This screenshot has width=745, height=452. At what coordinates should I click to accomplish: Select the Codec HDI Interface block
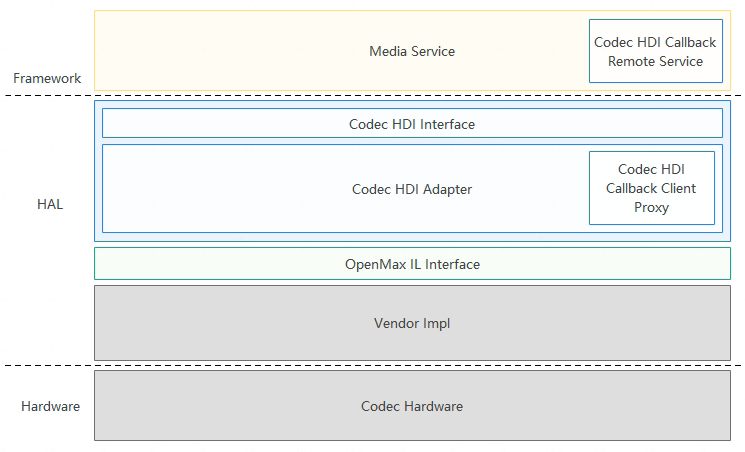click(412, 124)
